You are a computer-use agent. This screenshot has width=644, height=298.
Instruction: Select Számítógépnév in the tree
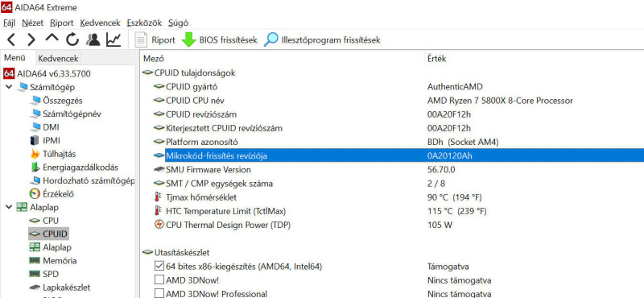click(72, 114)
